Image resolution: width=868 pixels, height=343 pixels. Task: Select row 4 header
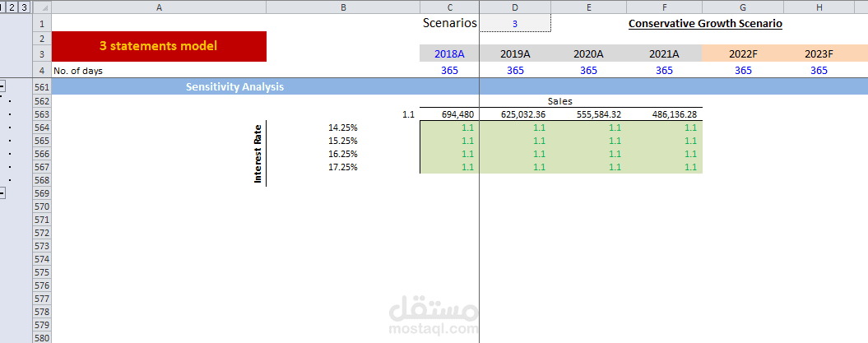[x=42, y=71]
